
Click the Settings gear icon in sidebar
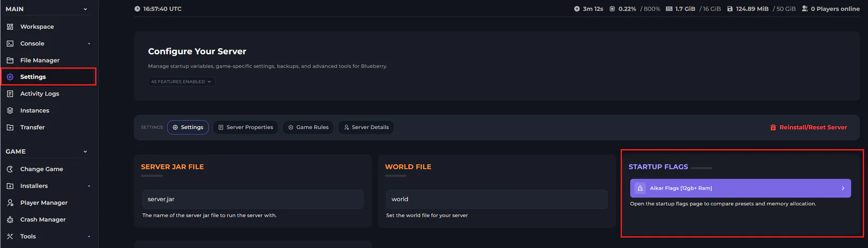click(10, 77)
